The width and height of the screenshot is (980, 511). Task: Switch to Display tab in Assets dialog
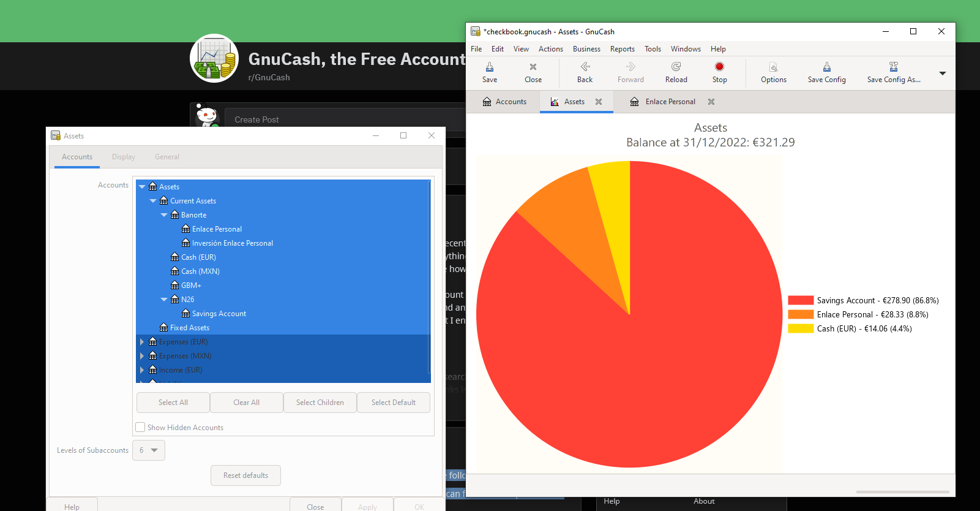point(124,157)
